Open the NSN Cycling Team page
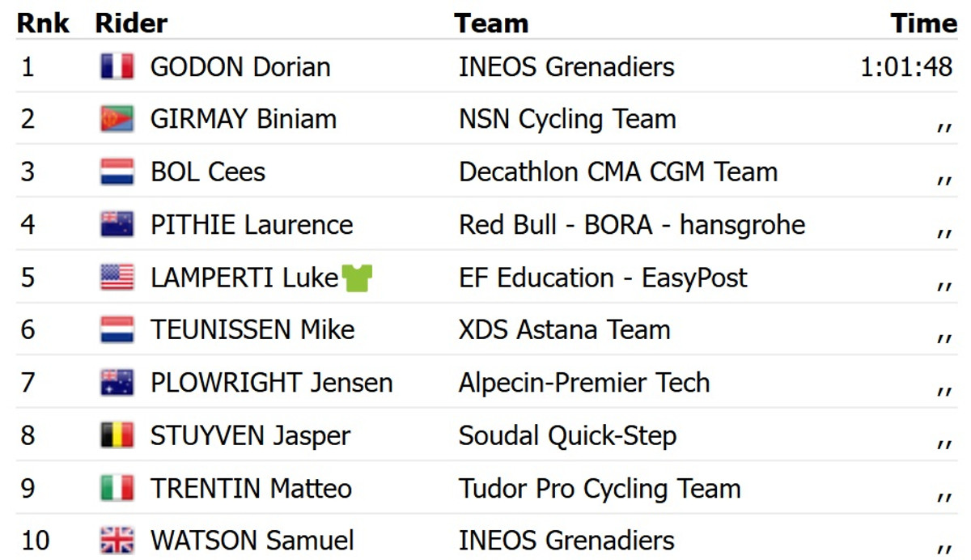The height and width of the screenshot is (560, 971). click(567, 119)
